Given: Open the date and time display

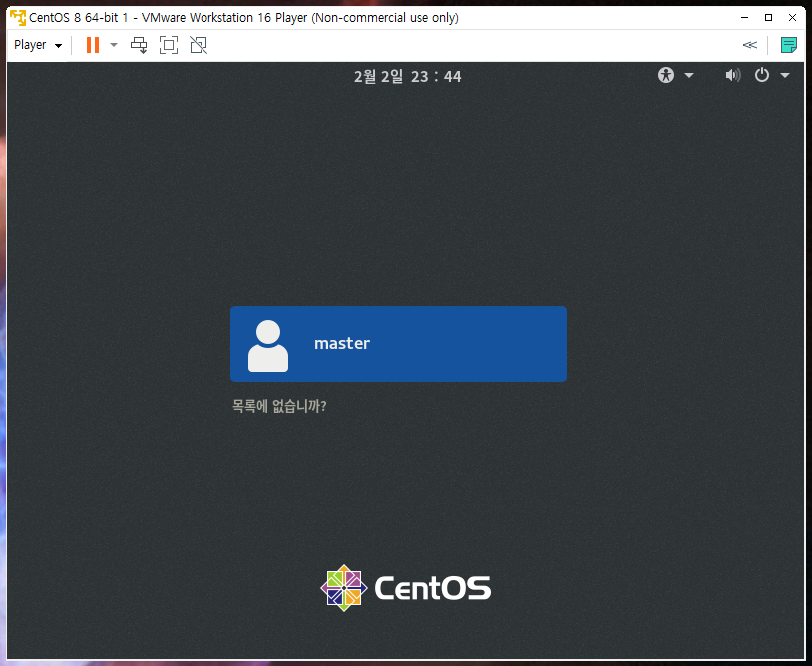Looking at the screenshot, I should pyautogui.click(x=408, y=77).
